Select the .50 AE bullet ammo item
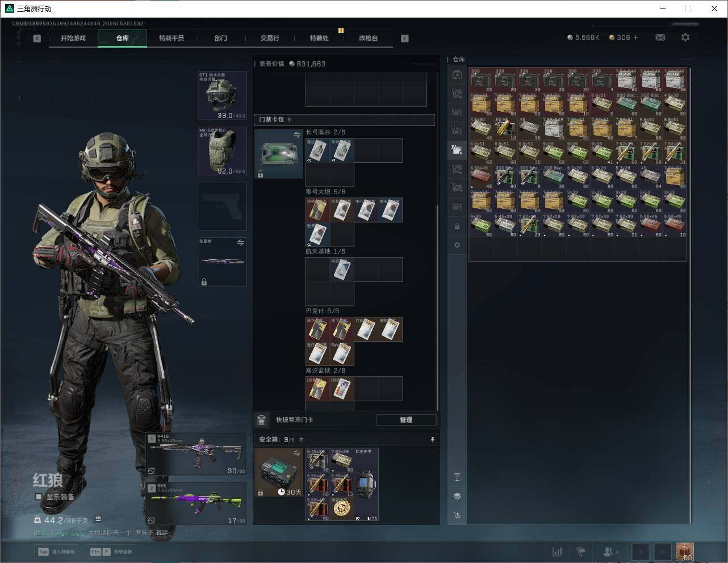This screenshot has height=563, width=728. coord(505,129)
